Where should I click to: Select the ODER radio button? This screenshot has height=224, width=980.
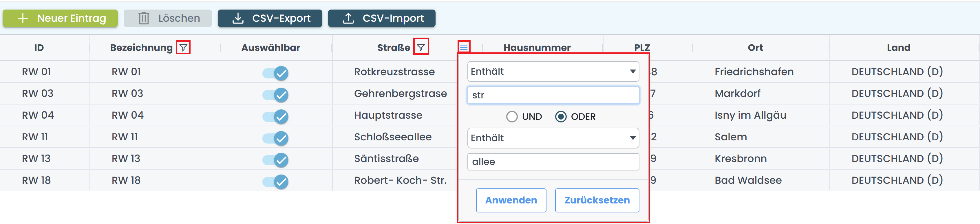(560, 116)
